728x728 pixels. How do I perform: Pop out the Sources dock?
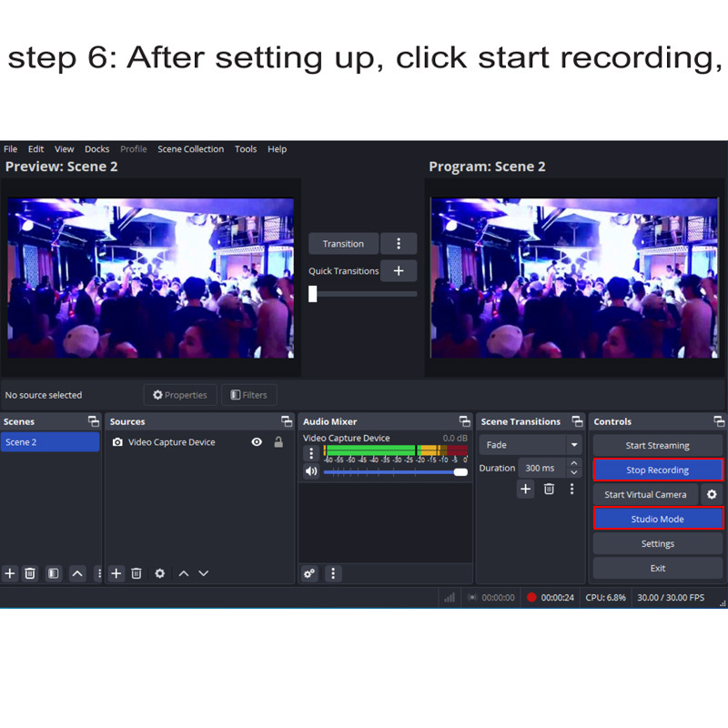coord(287,421)
